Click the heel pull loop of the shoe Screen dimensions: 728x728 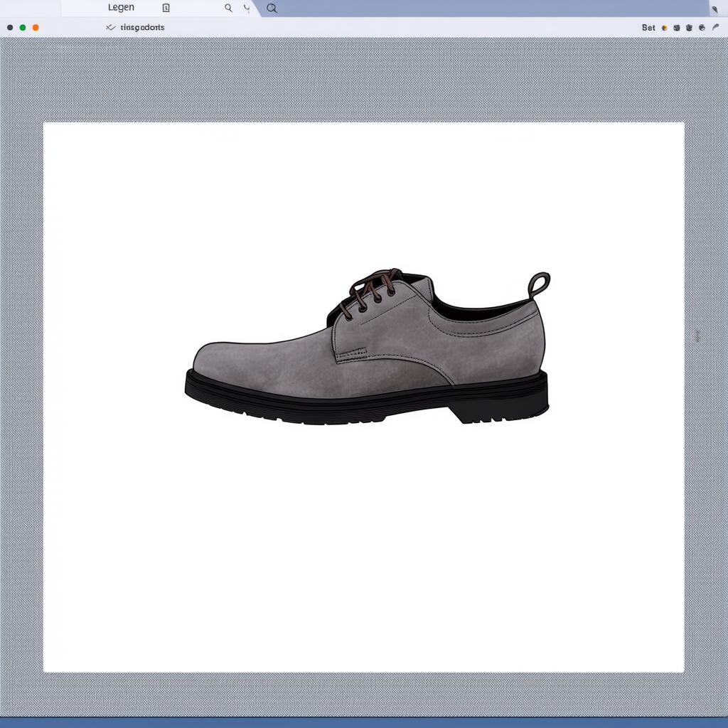[x=540, y=283]
